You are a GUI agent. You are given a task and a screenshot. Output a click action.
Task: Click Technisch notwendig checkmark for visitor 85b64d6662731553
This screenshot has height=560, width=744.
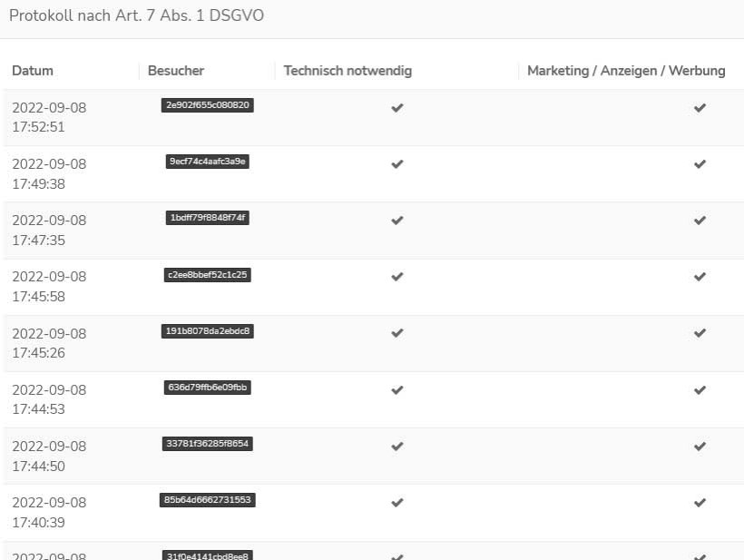(x=396, y=503)
